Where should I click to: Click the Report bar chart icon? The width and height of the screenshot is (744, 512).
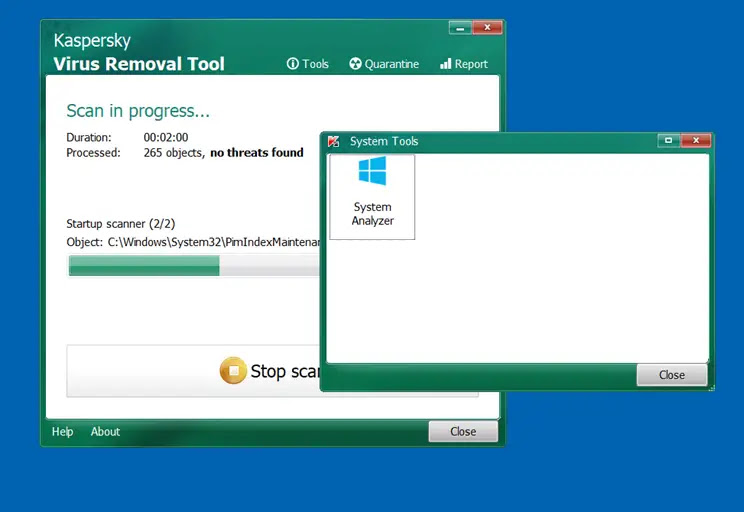click(x=446, y=64)
